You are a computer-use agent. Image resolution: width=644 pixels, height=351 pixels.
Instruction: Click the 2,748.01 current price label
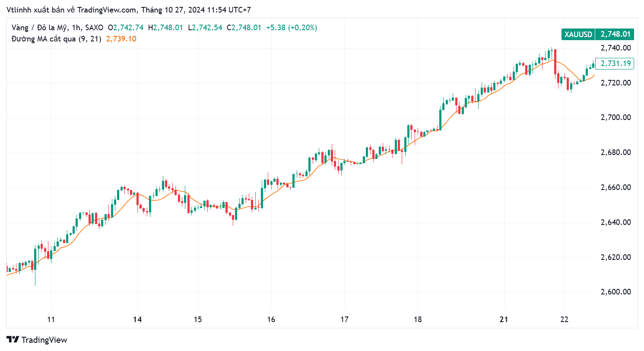tap(615, 34)
